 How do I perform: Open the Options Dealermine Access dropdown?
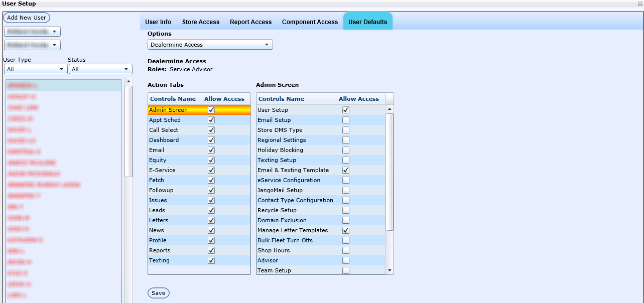[210, 45]
